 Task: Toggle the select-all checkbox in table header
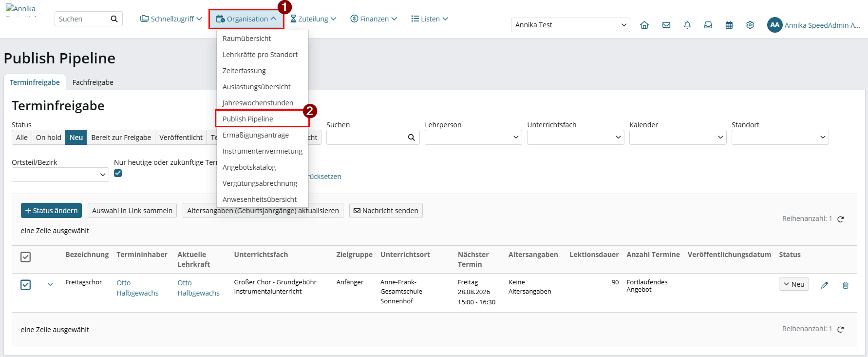click(x=26, y=257)
